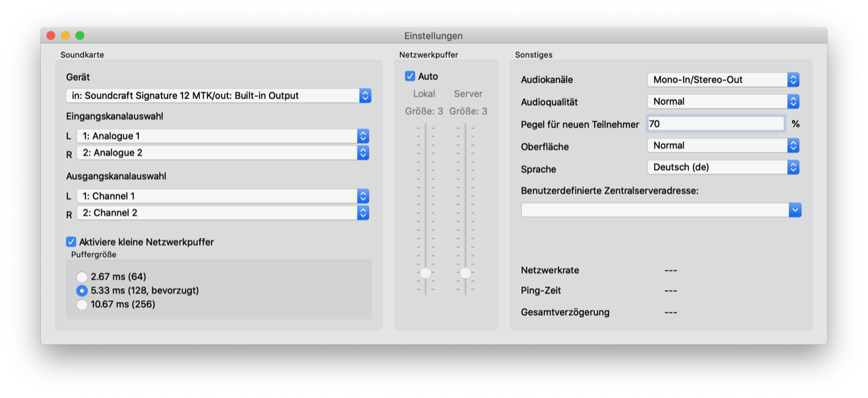Click the Server buffer size slider handle
Image resolution: width=868 pixels, height=398 pixels.
465,273
